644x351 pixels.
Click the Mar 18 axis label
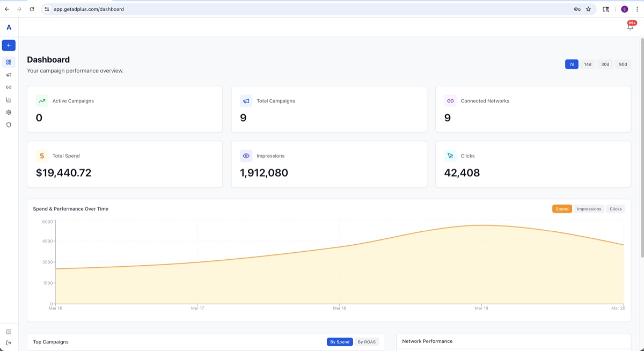(x=339, y=308)
